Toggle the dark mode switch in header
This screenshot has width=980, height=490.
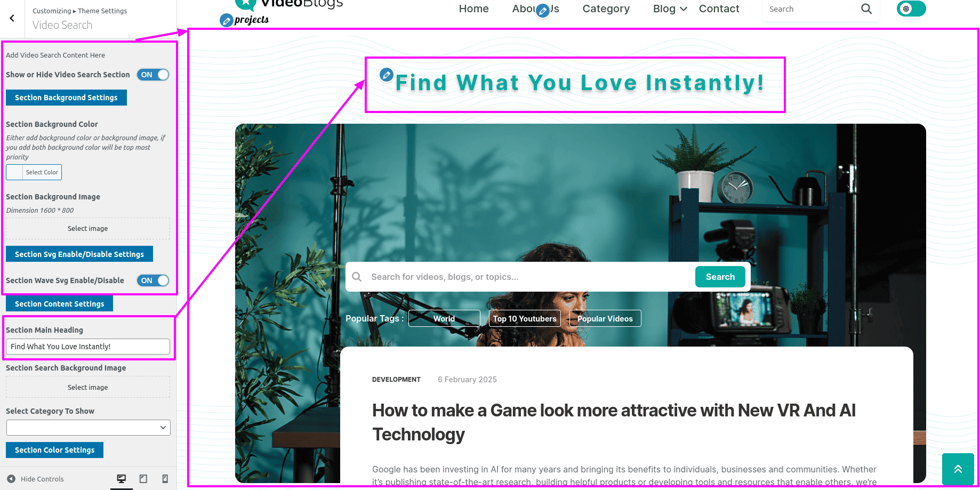[911, 9]
